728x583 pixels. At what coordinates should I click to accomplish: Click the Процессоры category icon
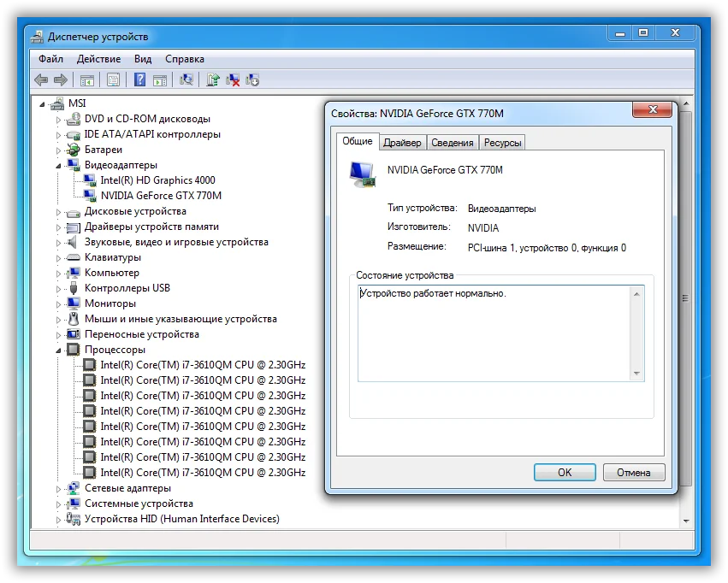[74, 350]
